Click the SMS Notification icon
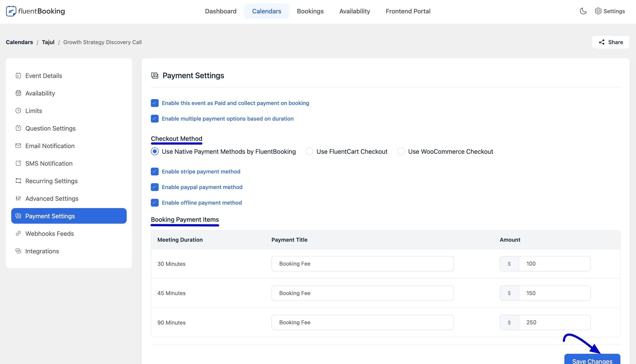The height and width of the screenshot is (364, 636). tap(18, 163)
